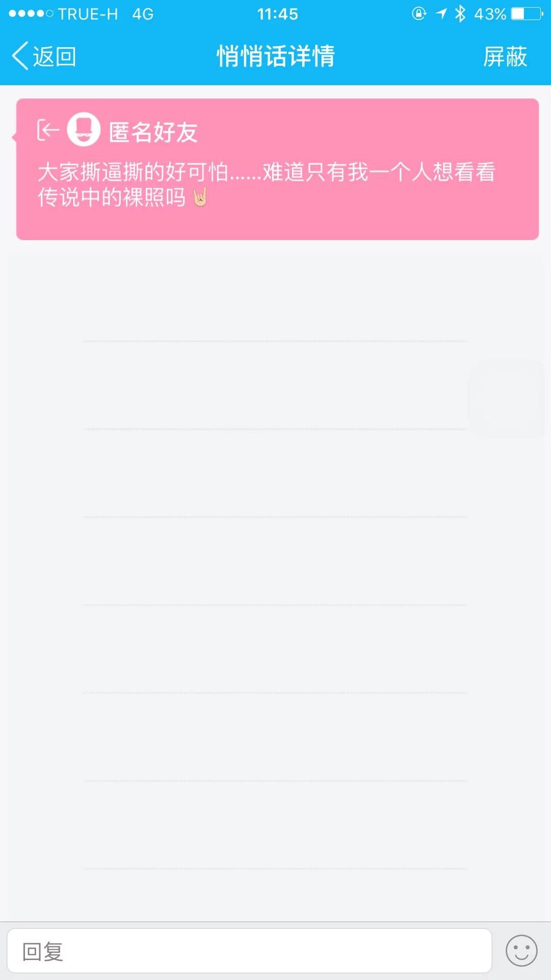
Task: Tap the 11:45 clock in status bar
Action: point(278,14)
